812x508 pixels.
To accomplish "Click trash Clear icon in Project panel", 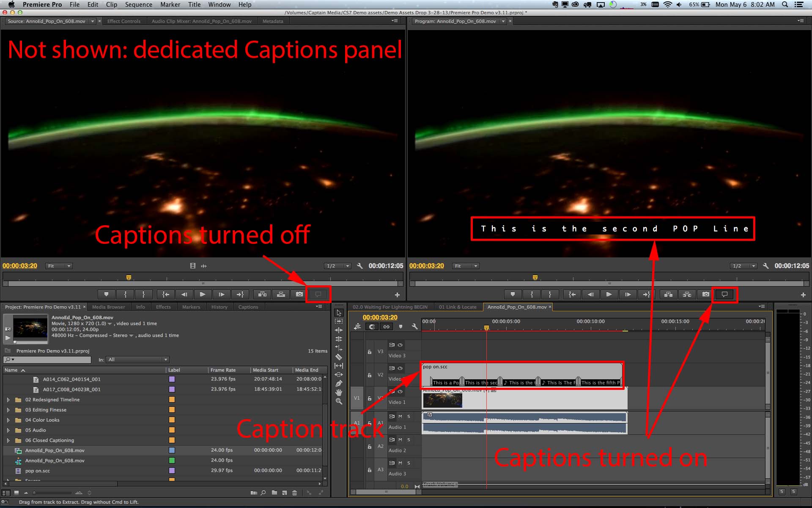I will 295,493.
